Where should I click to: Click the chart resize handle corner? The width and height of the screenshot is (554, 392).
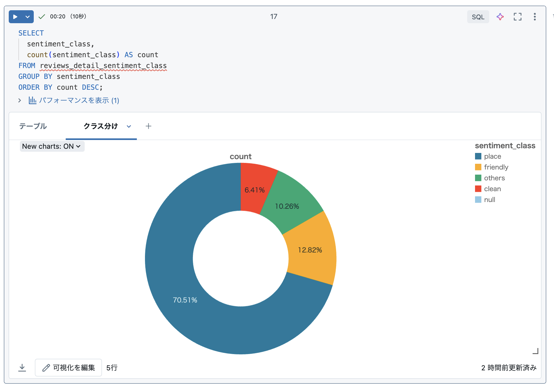[535, 351]
